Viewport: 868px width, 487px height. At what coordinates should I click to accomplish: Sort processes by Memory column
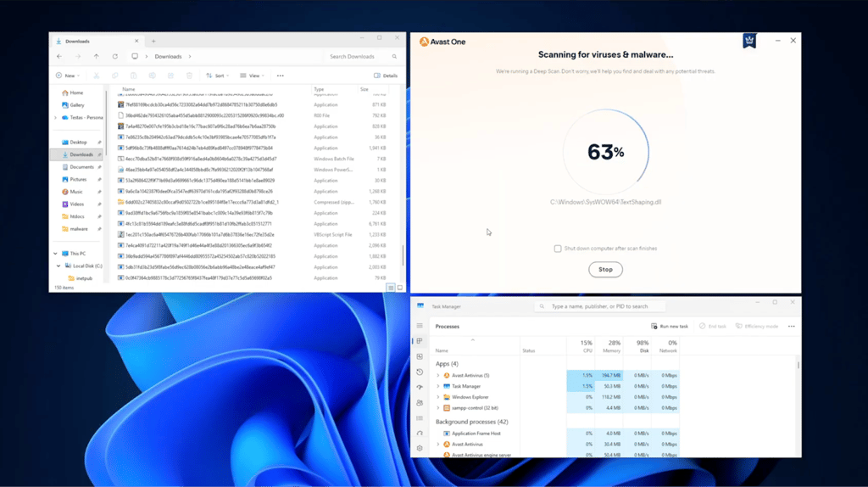pos(609,346)
